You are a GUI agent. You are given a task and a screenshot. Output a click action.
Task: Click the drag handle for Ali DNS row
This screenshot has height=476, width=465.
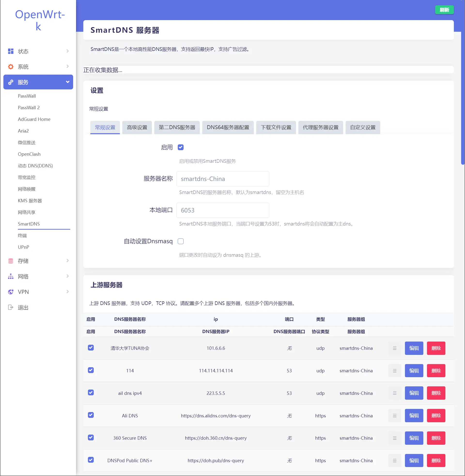point(395,416)
